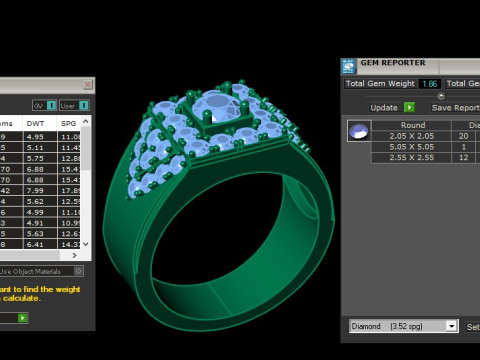480x360 pixels.
Task: Click the collapse arrow under Total Gem Weight
Action: [441, 96]
